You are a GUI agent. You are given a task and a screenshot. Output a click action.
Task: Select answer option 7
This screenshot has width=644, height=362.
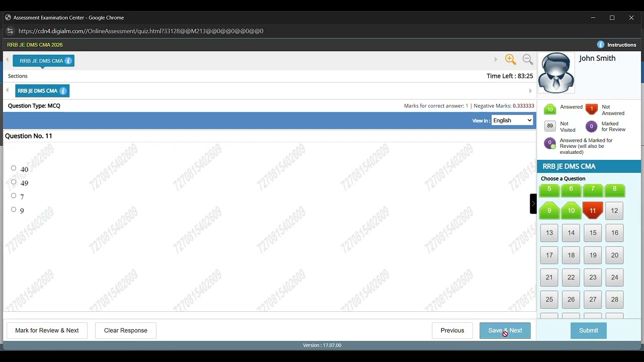click(x=14, y=196)
